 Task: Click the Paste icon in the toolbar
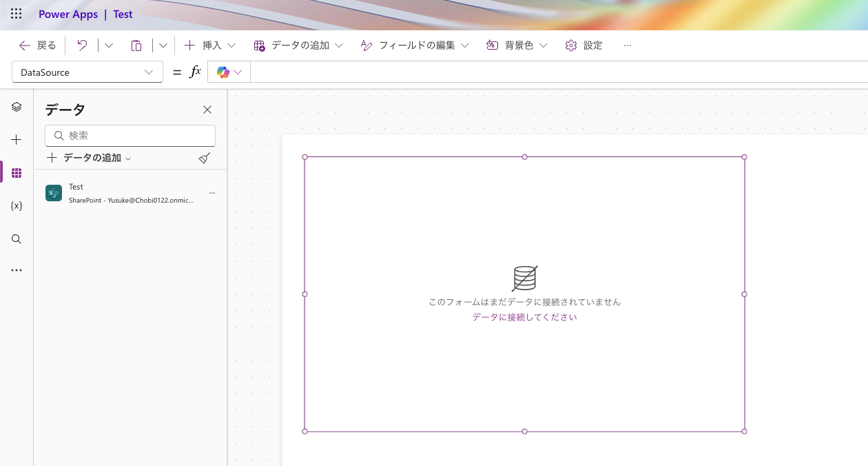point(136,45)
